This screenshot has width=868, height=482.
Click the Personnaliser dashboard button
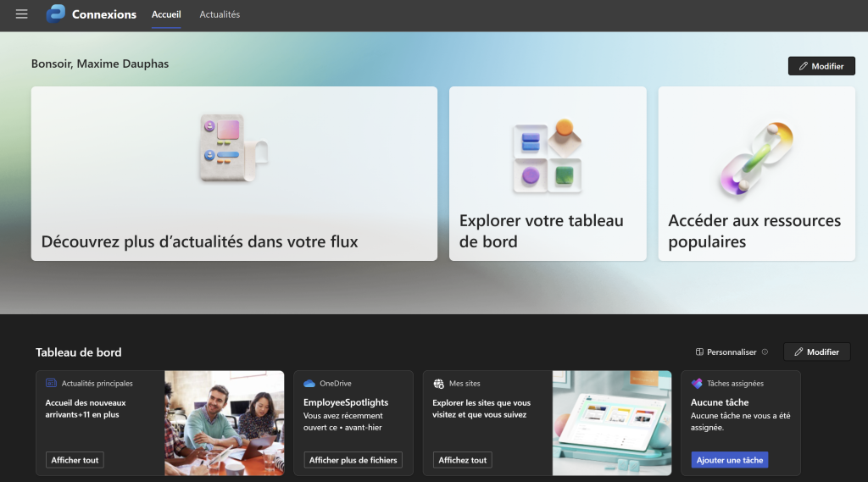726,352
